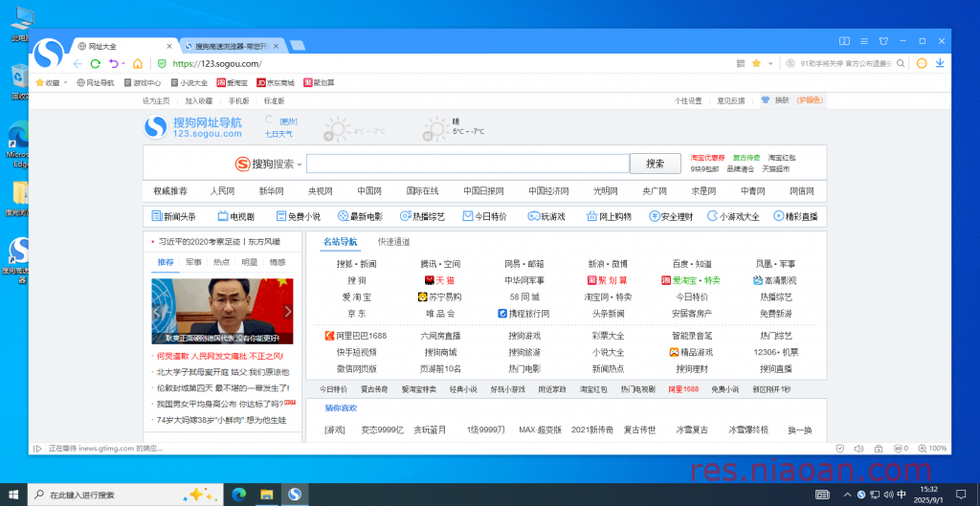This screenshot has height=506, width=980.
Task: Open the 小说大全 bookmark
Action: [189, 82]
